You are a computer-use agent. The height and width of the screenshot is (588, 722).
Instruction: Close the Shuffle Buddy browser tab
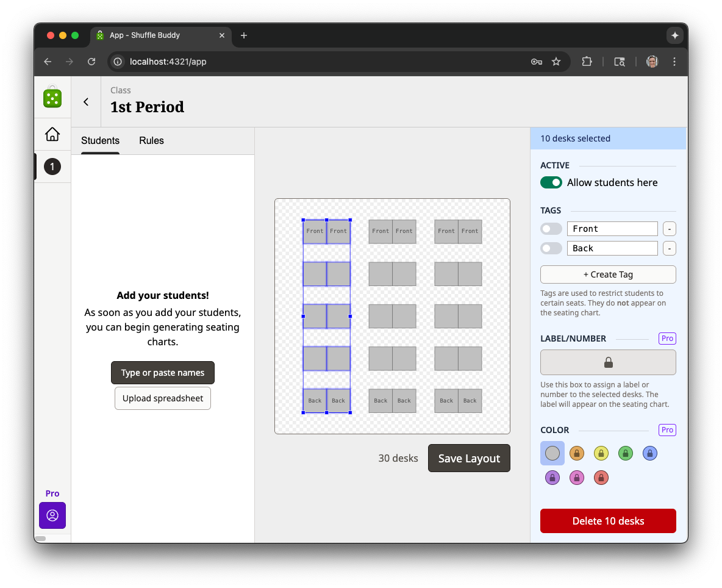tap(222, 35)
